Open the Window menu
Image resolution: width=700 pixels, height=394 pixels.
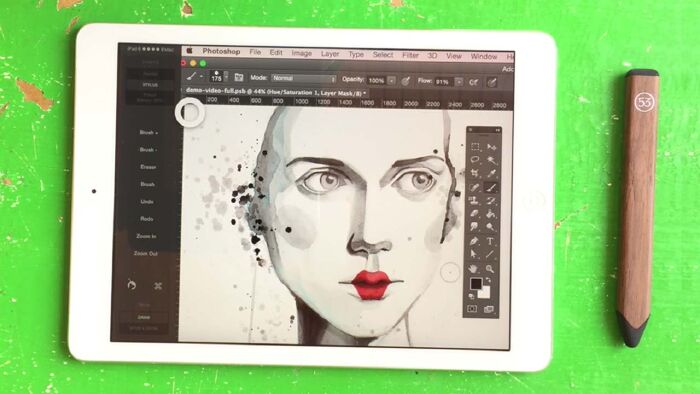[484, 56]
